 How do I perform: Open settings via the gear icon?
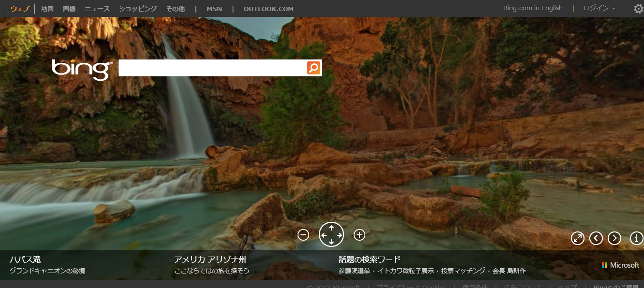[638, 9]
